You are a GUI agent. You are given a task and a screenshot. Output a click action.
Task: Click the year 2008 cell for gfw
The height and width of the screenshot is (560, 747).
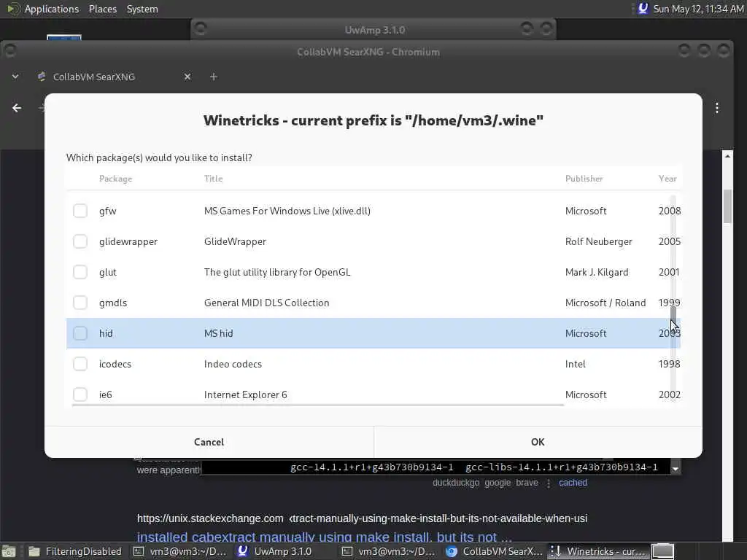tap(670, 211)
